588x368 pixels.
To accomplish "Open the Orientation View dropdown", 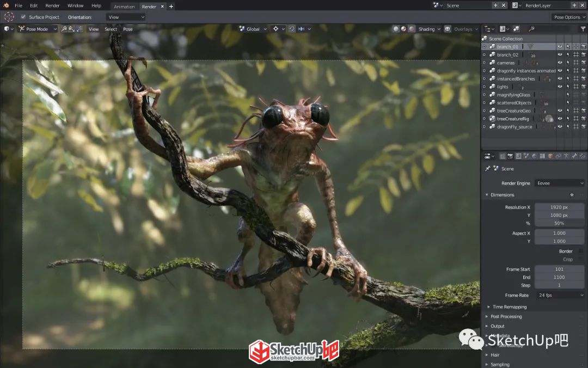I will [125, 17].
